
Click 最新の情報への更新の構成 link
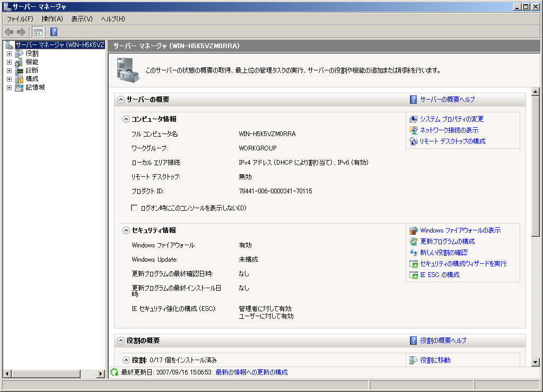[251, 372]
